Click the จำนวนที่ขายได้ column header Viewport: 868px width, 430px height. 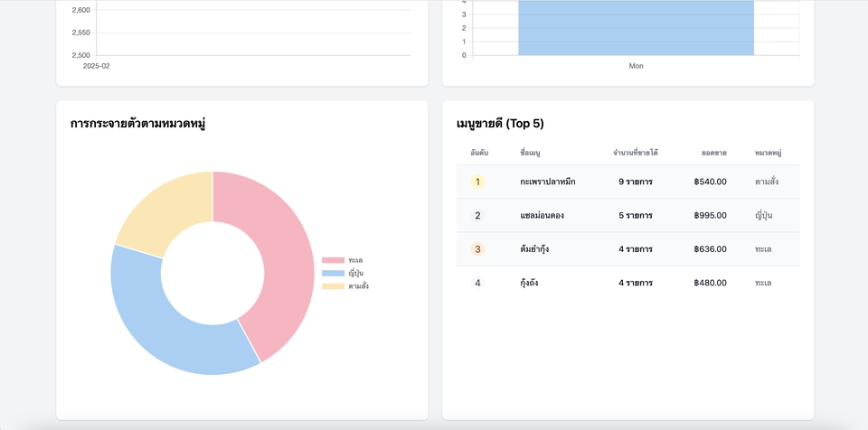[x=636, y=153]
